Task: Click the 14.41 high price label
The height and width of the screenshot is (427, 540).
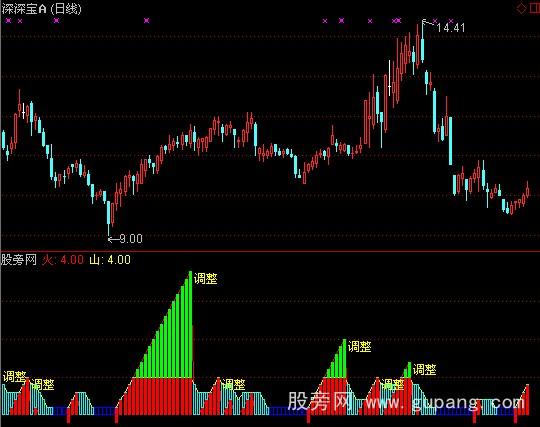Action: click(x=451, y=28)
